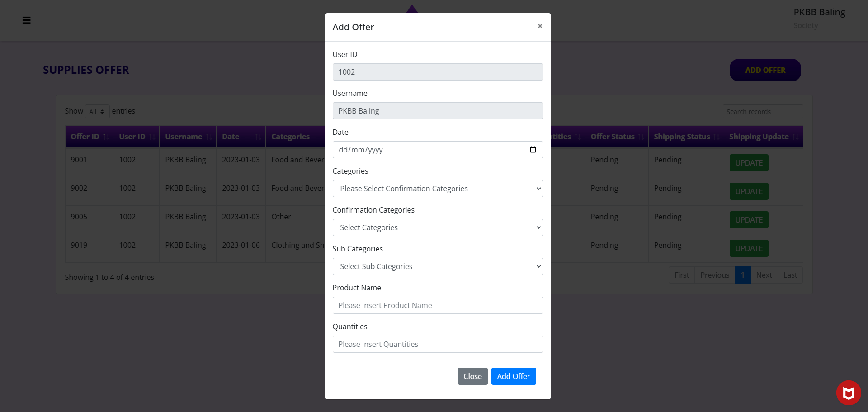Click into the Quantities input field
Image resolution: width=868 pixels, height=412 pixels.
[x=437, y=344]
